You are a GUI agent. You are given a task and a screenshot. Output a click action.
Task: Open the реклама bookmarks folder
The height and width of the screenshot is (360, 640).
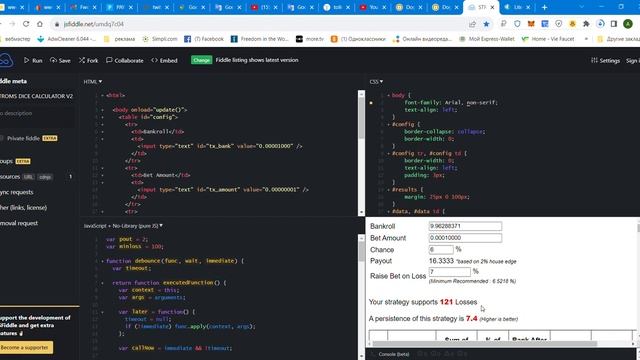click(x=120, y=39)
